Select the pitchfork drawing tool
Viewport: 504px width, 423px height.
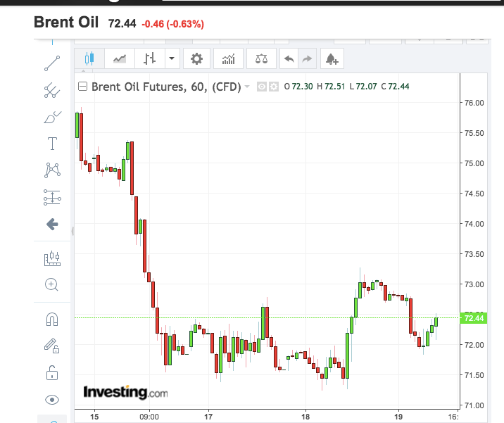52,90
